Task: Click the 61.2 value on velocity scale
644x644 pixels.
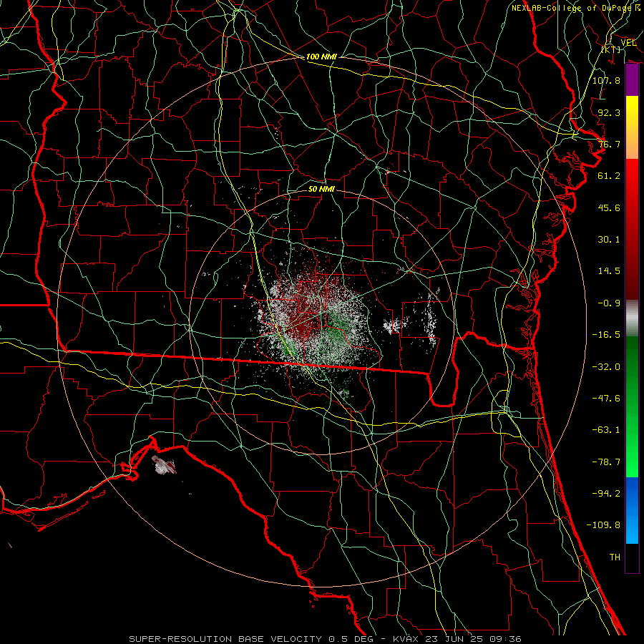Action: tap(609, 176)
